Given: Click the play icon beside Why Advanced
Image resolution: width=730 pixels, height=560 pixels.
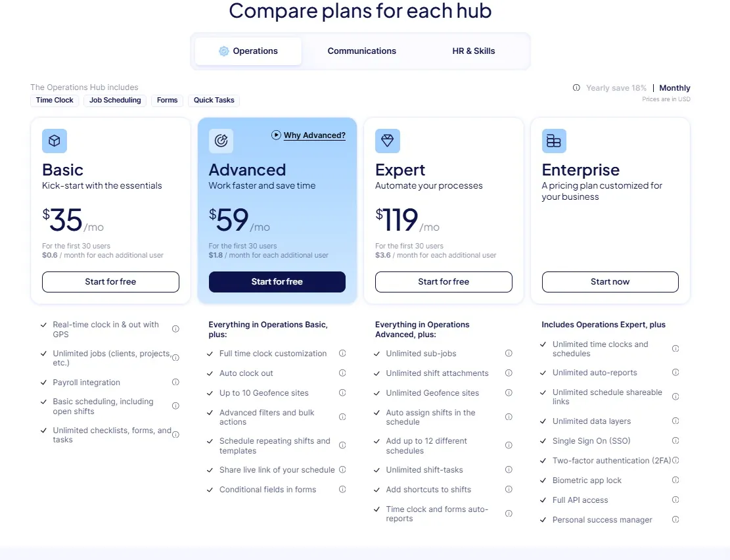Looking at the screenshot, I should [276, 135].
